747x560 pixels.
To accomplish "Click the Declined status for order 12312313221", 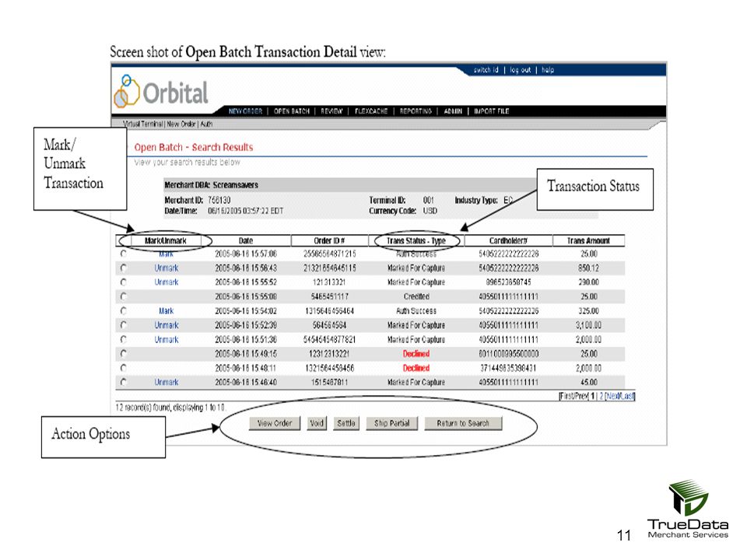I will tap(416, 354).
